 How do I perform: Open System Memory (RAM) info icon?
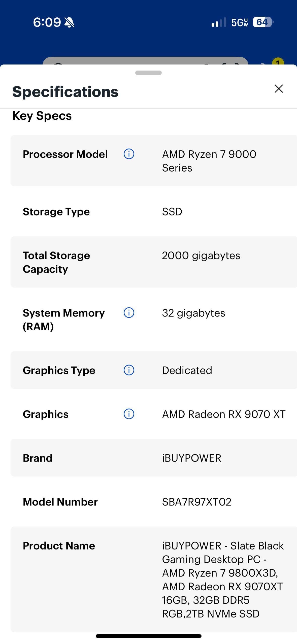click(x=129, y=313)
